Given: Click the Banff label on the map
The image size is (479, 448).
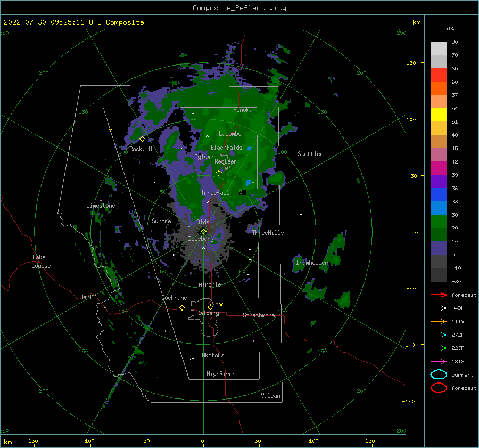Looking at the screenshot, I should pyautogui.click(x=88, y=297).
